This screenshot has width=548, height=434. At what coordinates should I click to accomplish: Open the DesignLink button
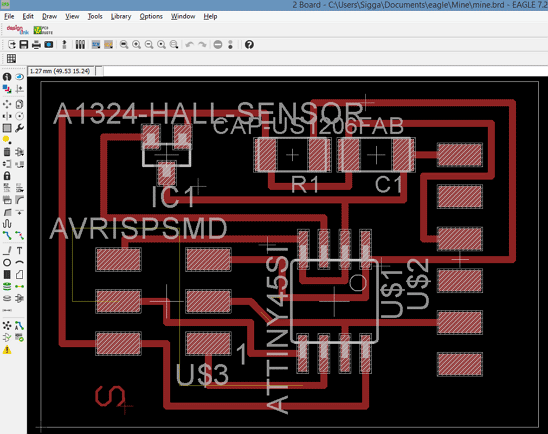pyautogui.click(x=17, y=30)
